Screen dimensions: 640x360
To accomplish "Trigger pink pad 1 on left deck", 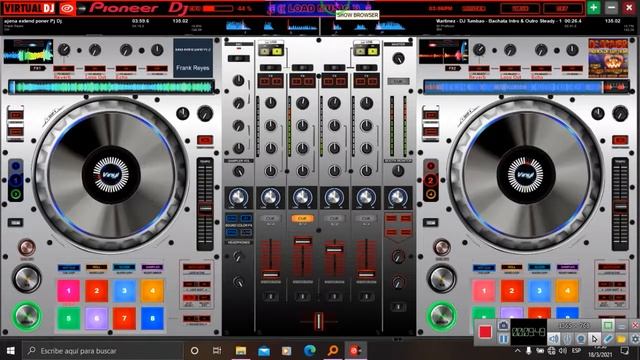I will [x=69, y=291].
